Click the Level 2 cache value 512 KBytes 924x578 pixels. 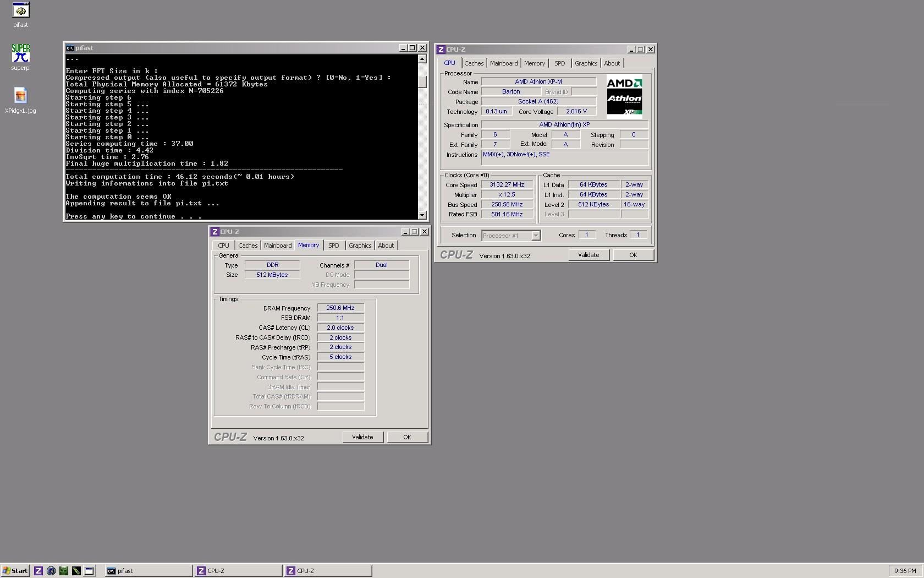[593, 205]
